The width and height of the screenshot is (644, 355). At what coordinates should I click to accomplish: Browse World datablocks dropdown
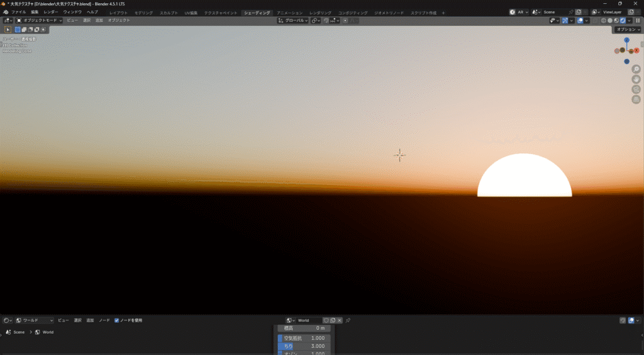291,320
